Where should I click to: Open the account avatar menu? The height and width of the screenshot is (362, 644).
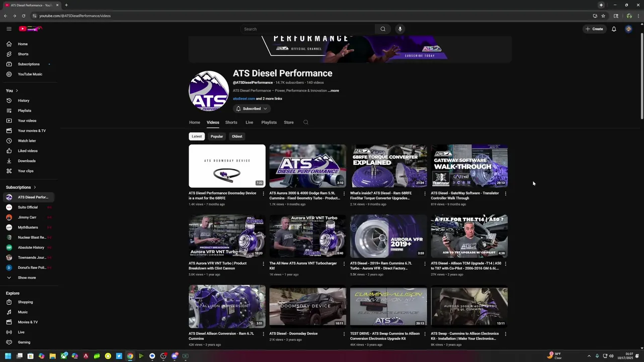(628, 29)
